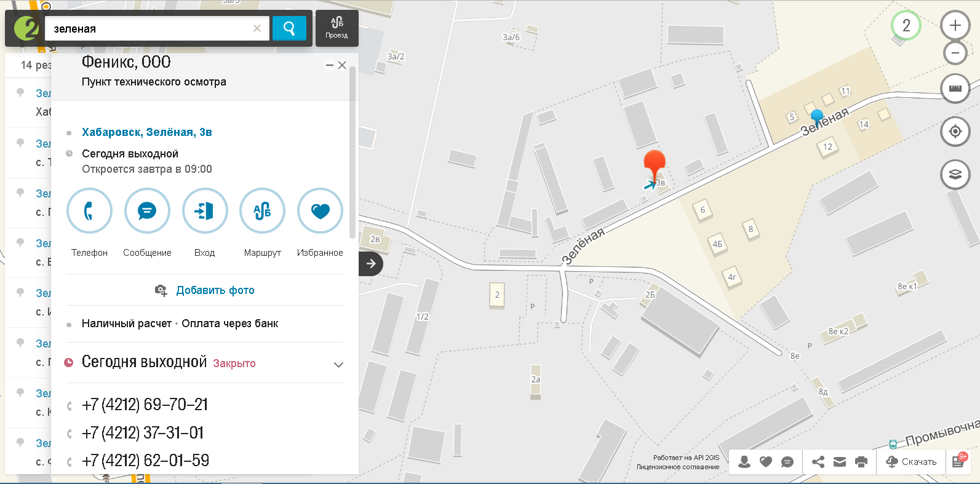
Task: Open the Хабаровск, Зелёная, 3в address link
Action: click(146, 132)
